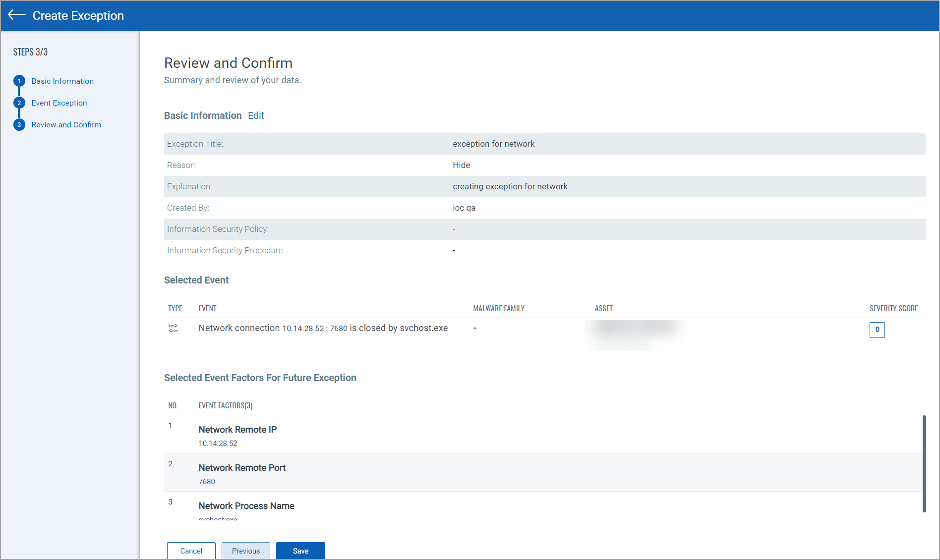Click the back arrow beside Create Exception

pos(16,15)
